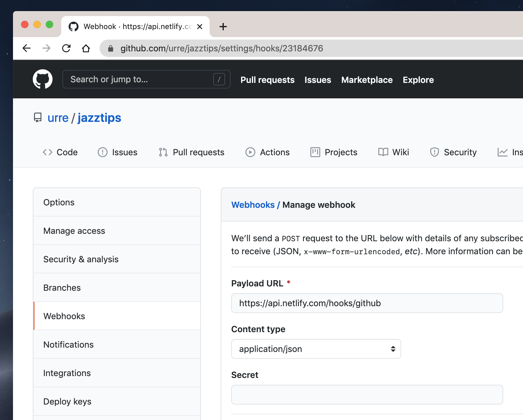Open the repository Pull requests tab
The width and height of the screenshot is (523, 420).
tap(191, 152)
